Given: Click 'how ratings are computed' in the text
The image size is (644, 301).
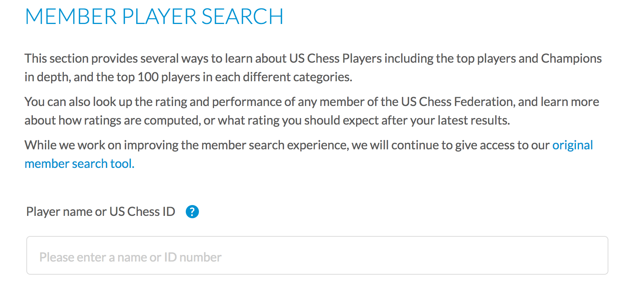Looking at the screenshot, I should tap(129, 120).
